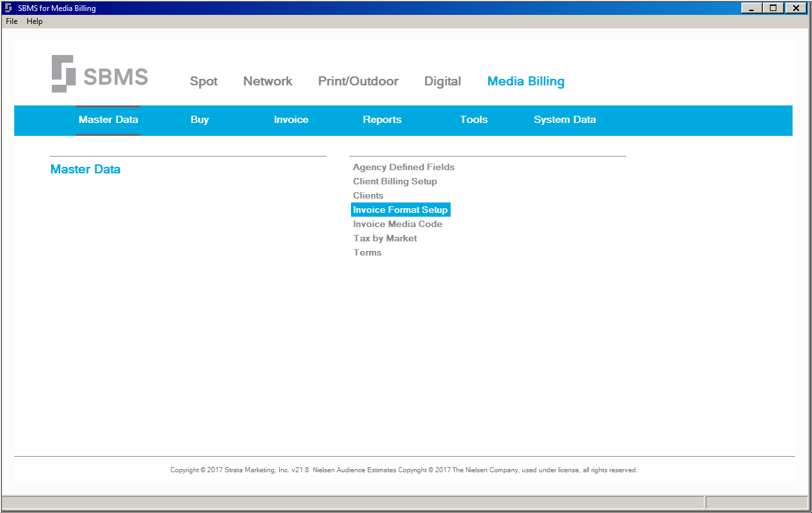Screen dimensions: 812x513
Task: Click the SBMS title bar app icon
Action: [x=8, y=8]
